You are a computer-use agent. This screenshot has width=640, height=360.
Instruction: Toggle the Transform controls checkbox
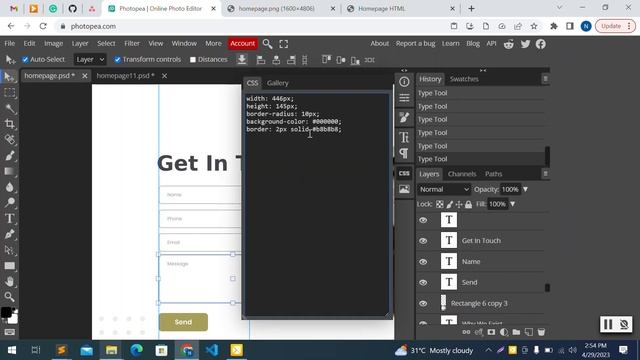point(118,60)
